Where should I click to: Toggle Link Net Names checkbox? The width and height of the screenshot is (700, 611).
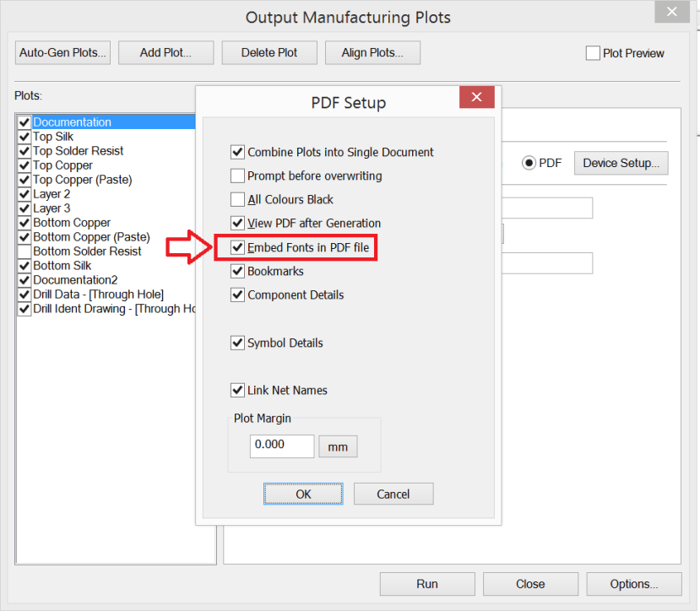pos(237,391)
